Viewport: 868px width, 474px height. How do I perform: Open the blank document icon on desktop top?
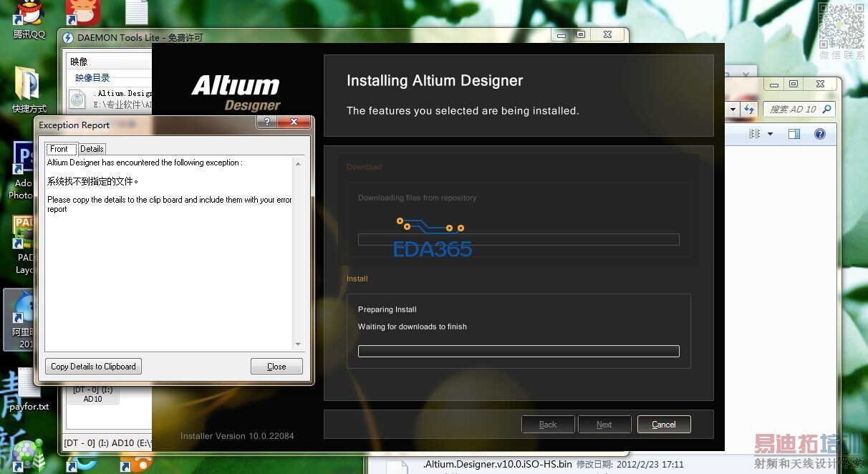tap(136, 12)
